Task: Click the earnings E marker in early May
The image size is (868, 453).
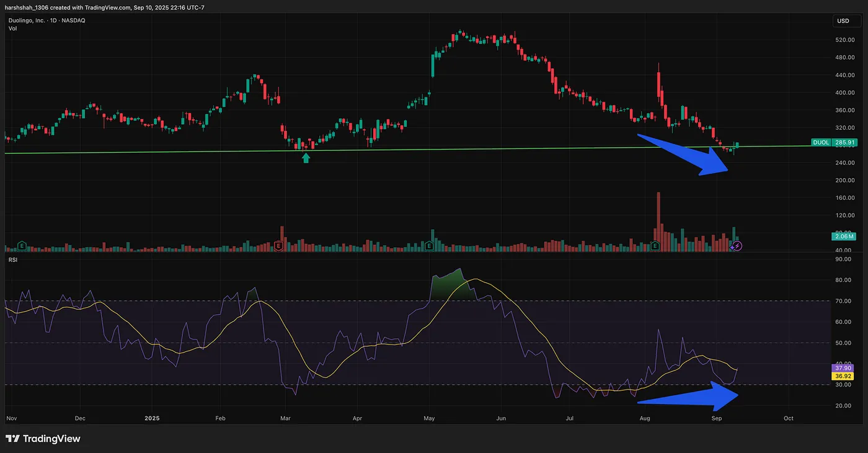Action: [429, 246]
